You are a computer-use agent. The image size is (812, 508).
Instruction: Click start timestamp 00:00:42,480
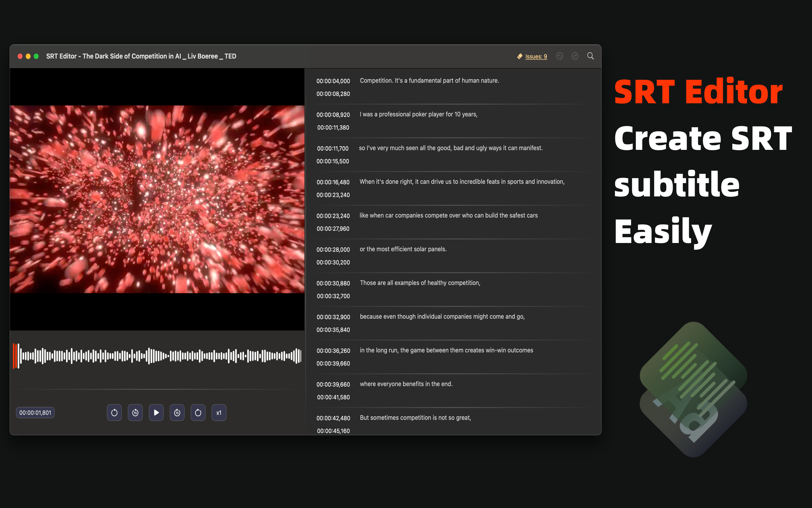pyautogui.click(x=333, y=418)
